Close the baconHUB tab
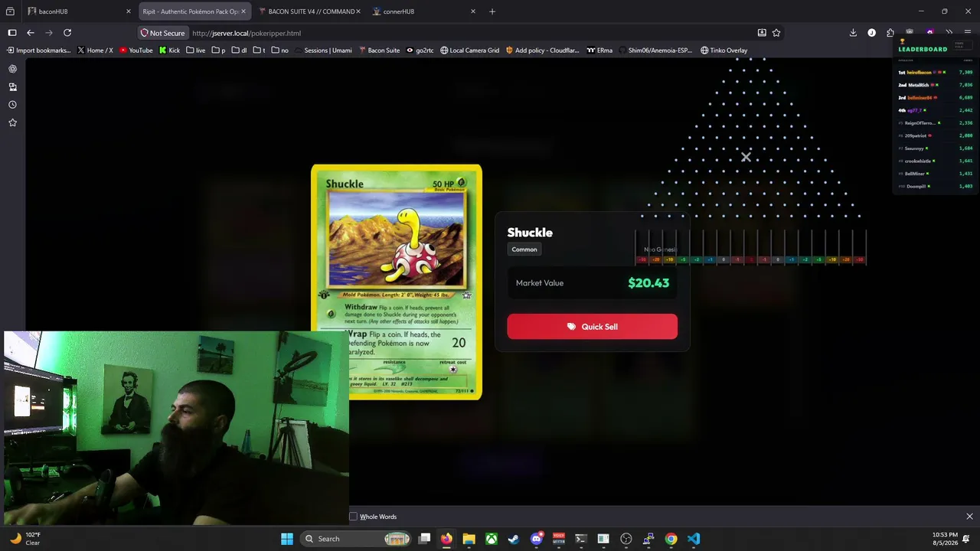This screenshot has width=980, height=551. click(x=129, y=11)
